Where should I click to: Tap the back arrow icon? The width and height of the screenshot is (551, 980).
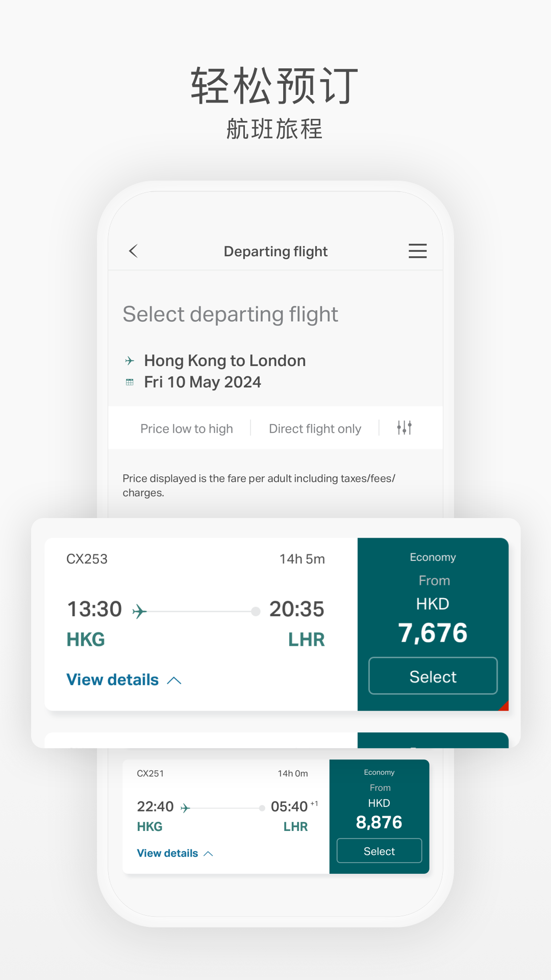[134, 251]
